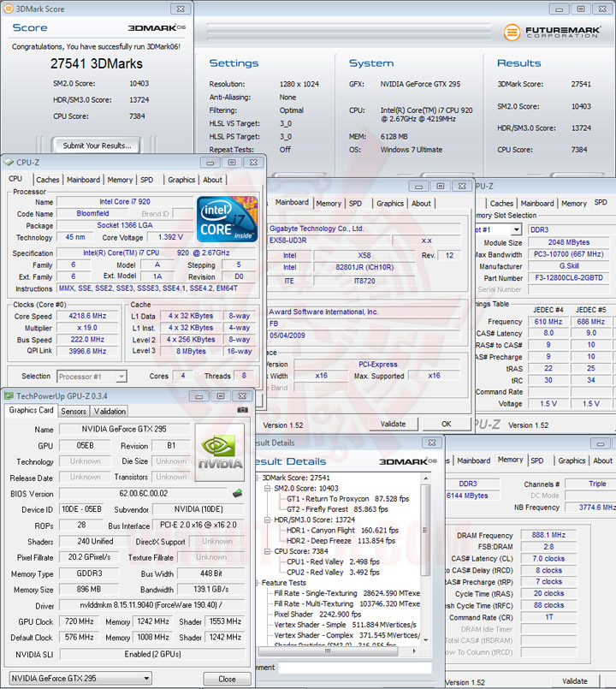Image resolution: width=616 pixels, height=689 pixels.
Task: Minimize the CPU-Z CPU window
Action: (210, 163)
